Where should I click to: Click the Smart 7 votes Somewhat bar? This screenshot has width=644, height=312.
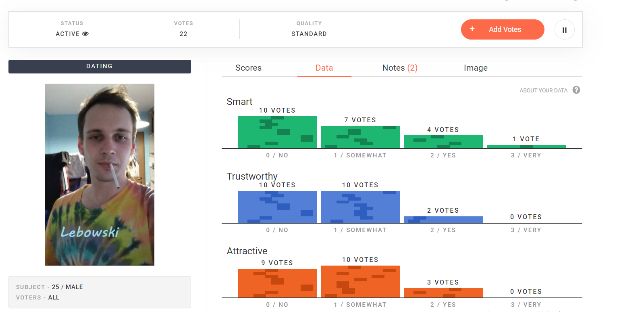coord(360,137)
